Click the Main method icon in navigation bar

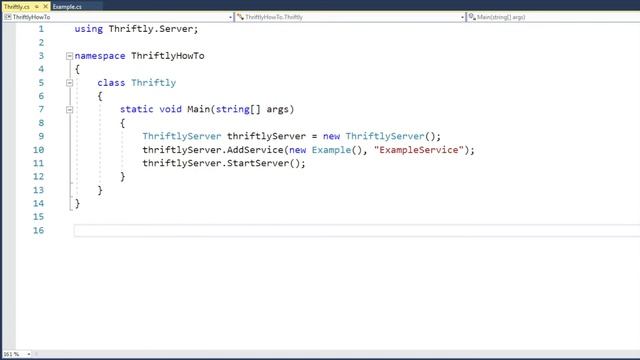coord(472,17)
